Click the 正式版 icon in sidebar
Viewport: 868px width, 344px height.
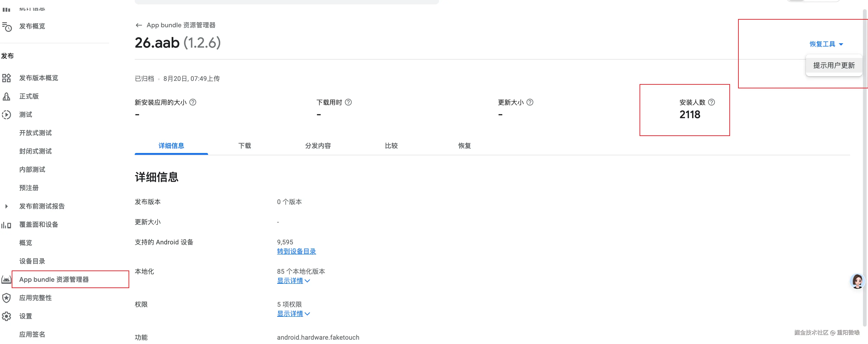(6, 97)
